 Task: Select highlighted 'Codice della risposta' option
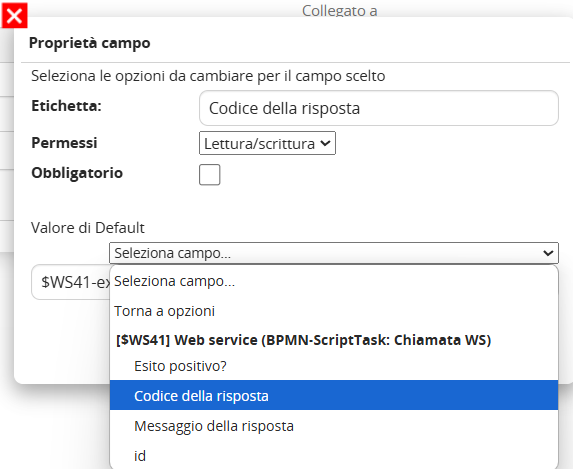click(334, 396)
